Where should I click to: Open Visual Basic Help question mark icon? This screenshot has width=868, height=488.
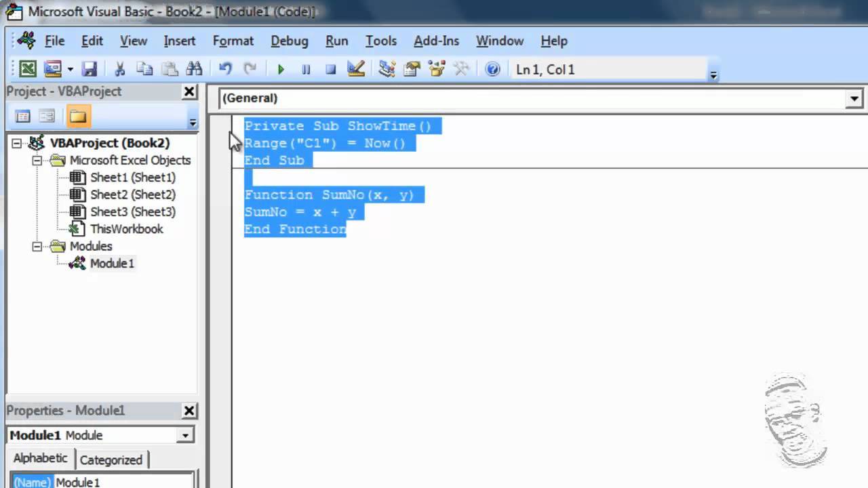point(493,68)
